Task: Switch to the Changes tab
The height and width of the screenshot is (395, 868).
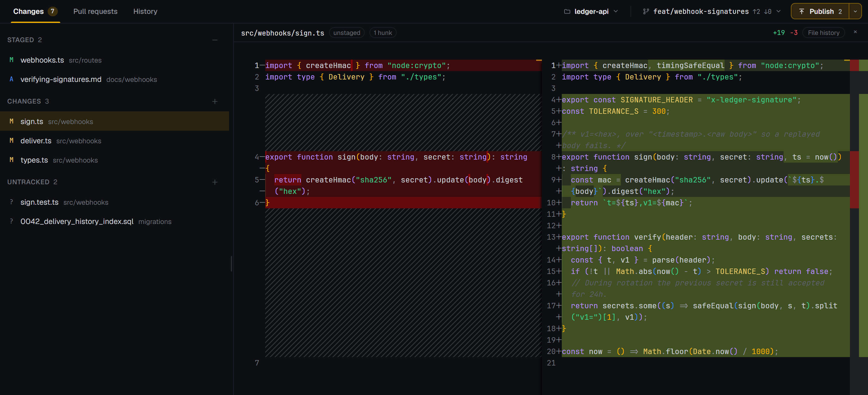Action: point(35,11)
